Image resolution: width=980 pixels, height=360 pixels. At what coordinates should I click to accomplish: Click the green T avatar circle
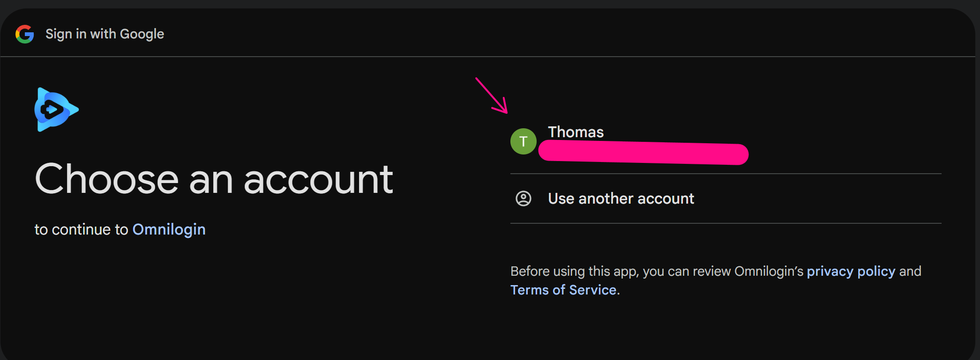click(x=523, y=141)
